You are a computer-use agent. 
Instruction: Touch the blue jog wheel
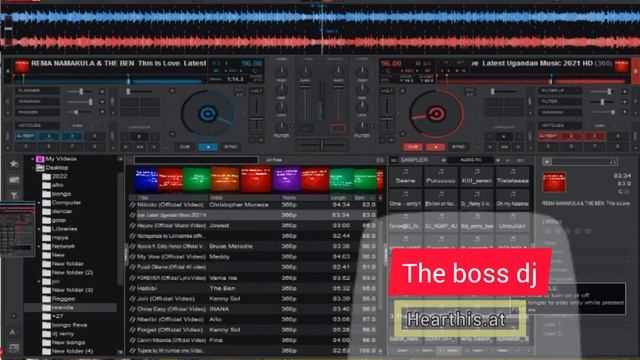point(207,114)
